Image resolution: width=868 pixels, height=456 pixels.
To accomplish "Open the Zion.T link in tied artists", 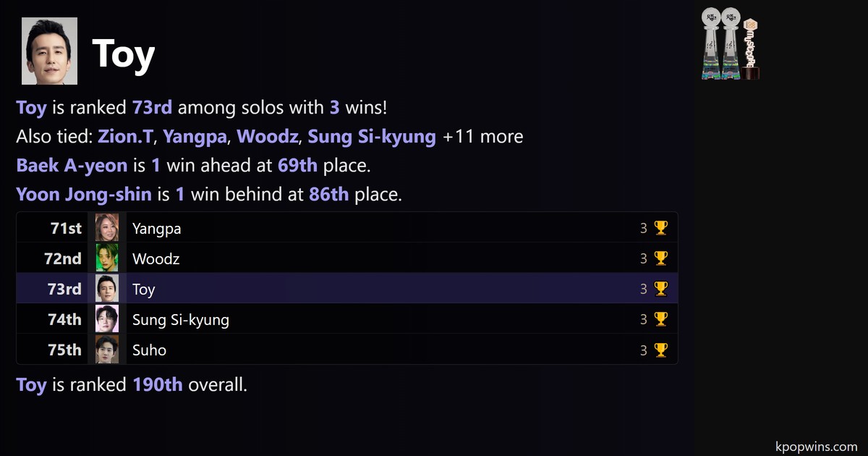I will (126, 137).
